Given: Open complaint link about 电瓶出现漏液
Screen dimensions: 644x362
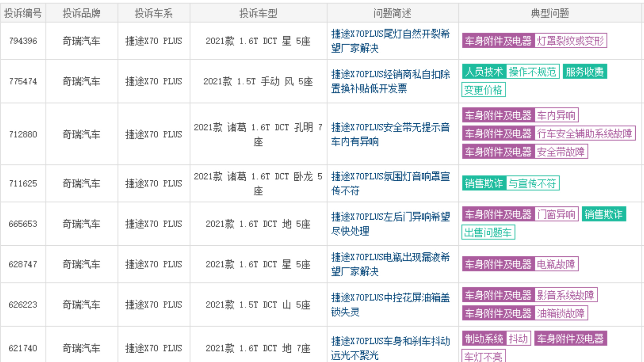Looking at the screenshot, I should [390, 264].
